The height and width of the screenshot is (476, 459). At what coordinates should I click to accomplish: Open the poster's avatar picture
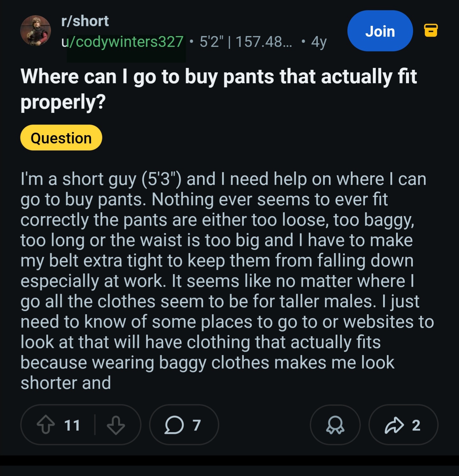tap(36, 31)
